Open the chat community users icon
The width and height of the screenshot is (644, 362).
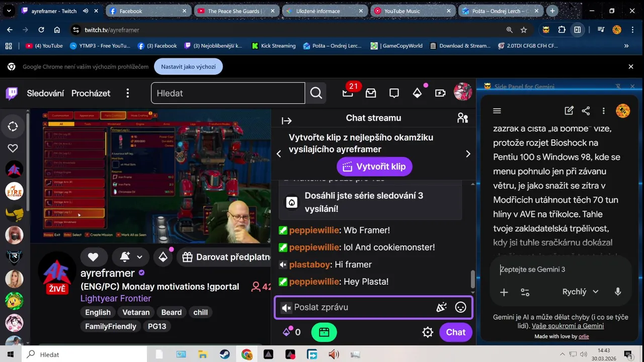tap(462, 118)
